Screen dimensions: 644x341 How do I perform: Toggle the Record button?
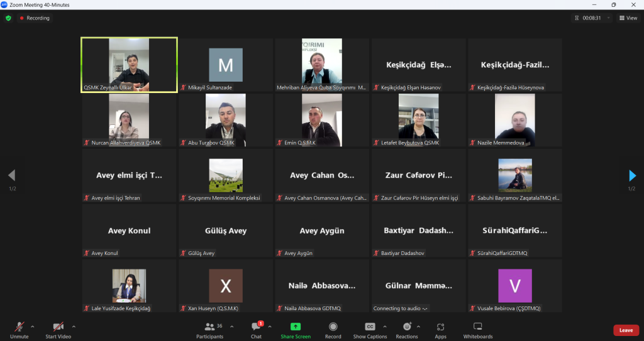(333, 330)
